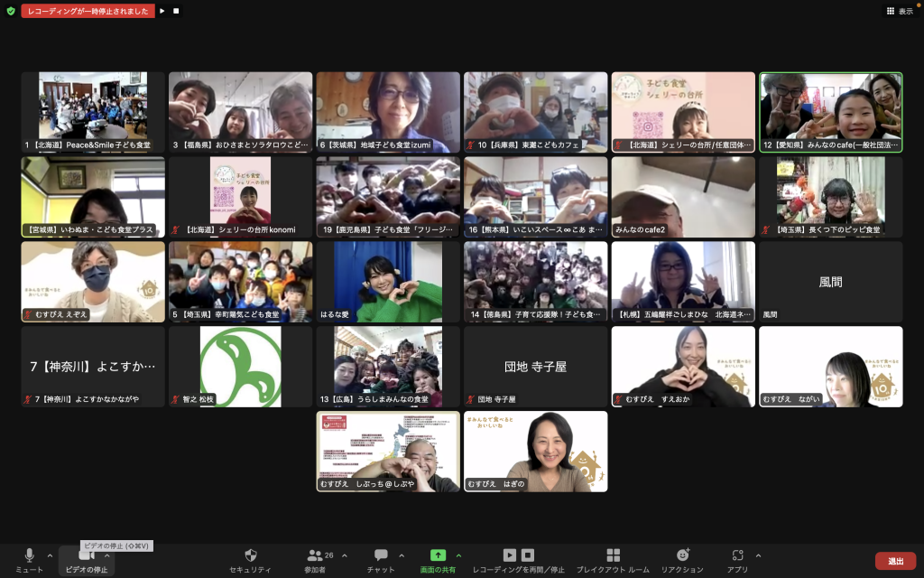Open share options arrow beside 画面の共有

click(x=458, y=555)
